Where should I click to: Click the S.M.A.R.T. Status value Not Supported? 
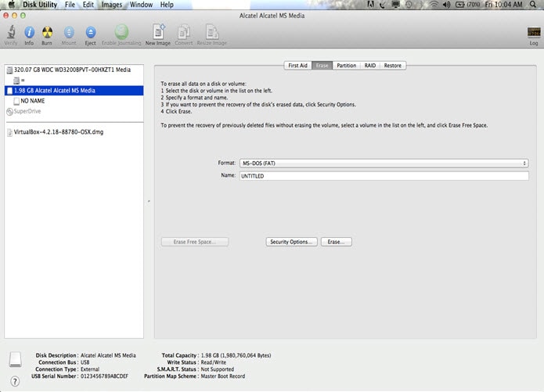click(217, 369)
